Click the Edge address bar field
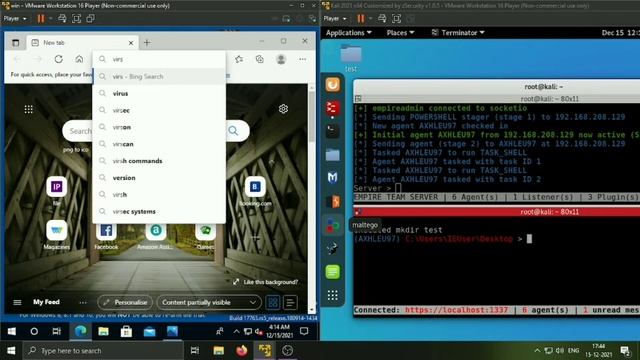The image size is (640, 360). pos(159,59)
